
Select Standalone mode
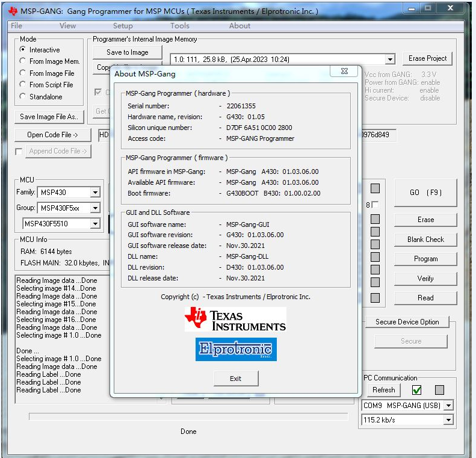(x=22, y=96)
